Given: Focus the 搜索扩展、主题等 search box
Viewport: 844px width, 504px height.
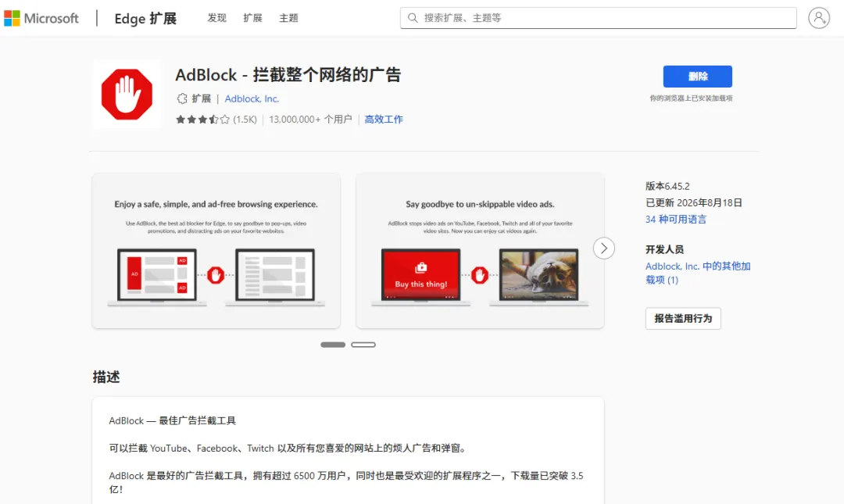Looking at the screenshot, I should pos(598,18).
